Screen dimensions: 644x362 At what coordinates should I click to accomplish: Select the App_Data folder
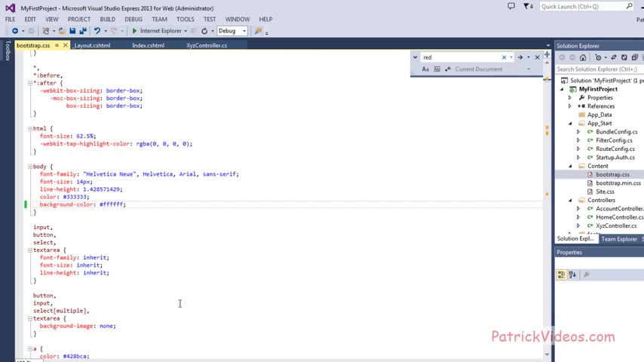[x=600, y=115]
